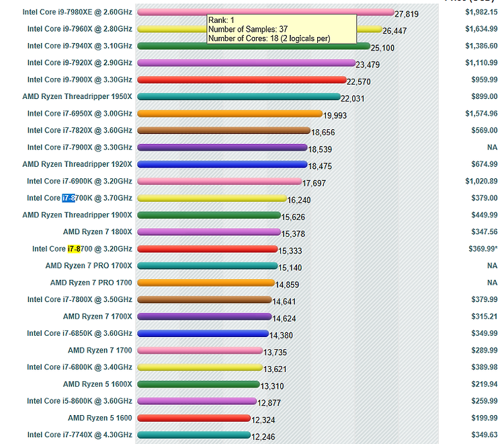
Task: Open the AMD Ryzen 7 1800X link
Action: point(97,232)
